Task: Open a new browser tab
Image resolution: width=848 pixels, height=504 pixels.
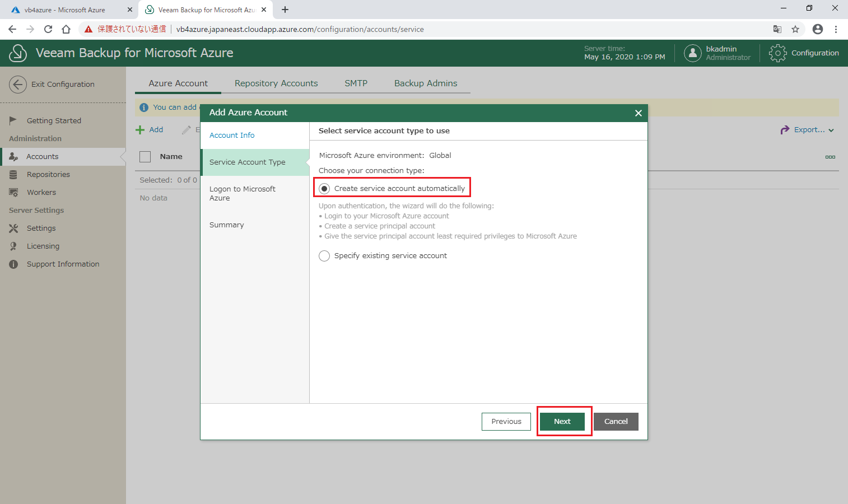Action: (285, 10)
